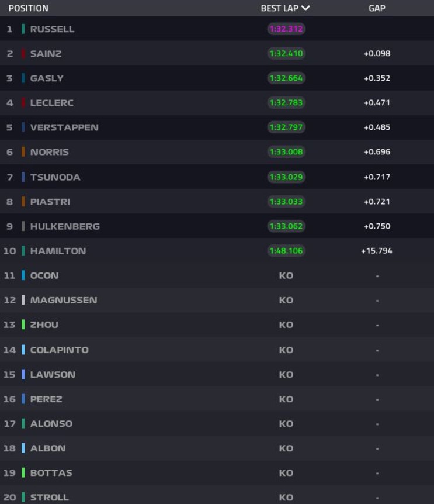
Task: Select driver name Colapinto
Action: pyautogui.click(x=60, y=350)
